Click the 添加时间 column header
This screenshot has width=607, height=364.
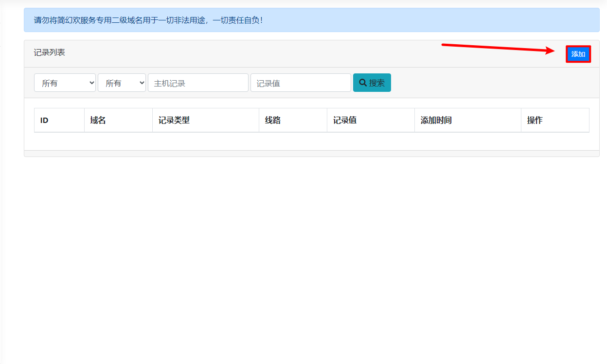tap(436, 121)
